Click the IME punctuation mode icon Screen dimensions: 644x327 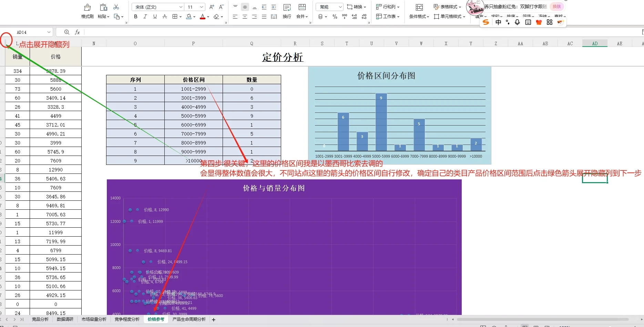click(x=508, y=22)
